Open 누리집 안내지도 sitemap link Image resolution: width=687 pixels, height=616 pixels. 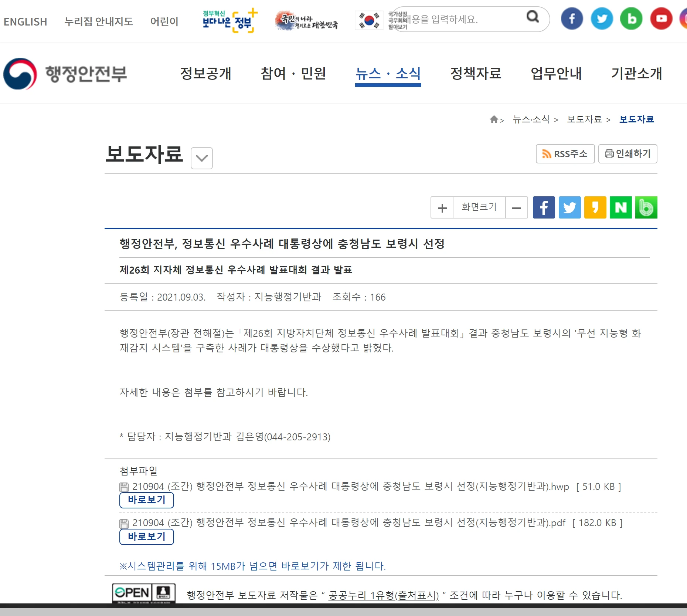[x=98, y=21]
